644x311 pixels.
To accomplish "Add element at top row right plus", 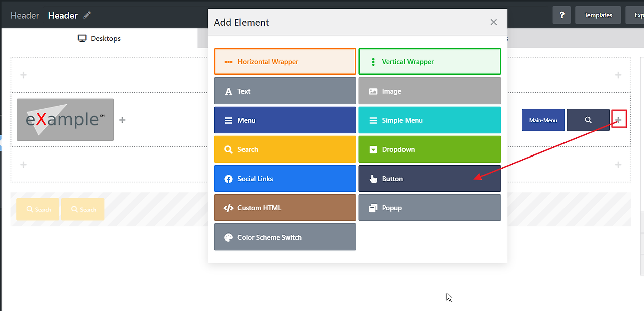I will pos(618,75).
